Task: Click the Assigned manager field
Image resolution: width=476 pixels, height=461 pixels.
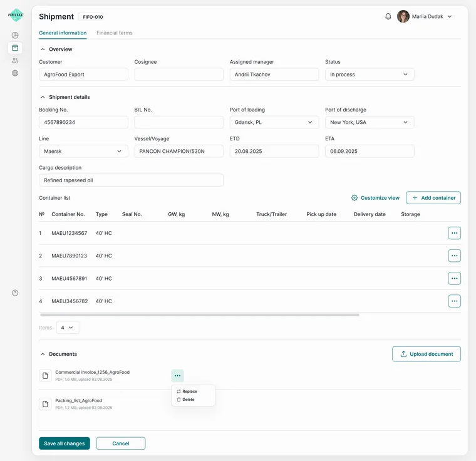Action: pos(274,75)
